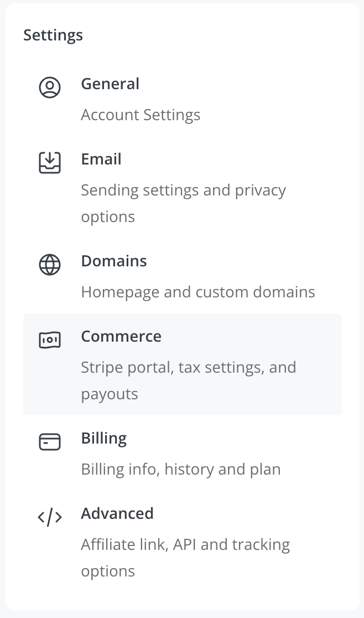The height and width of the screenshot is (618, 364).
Task: Open the Billing settings page
Action: 104,438
